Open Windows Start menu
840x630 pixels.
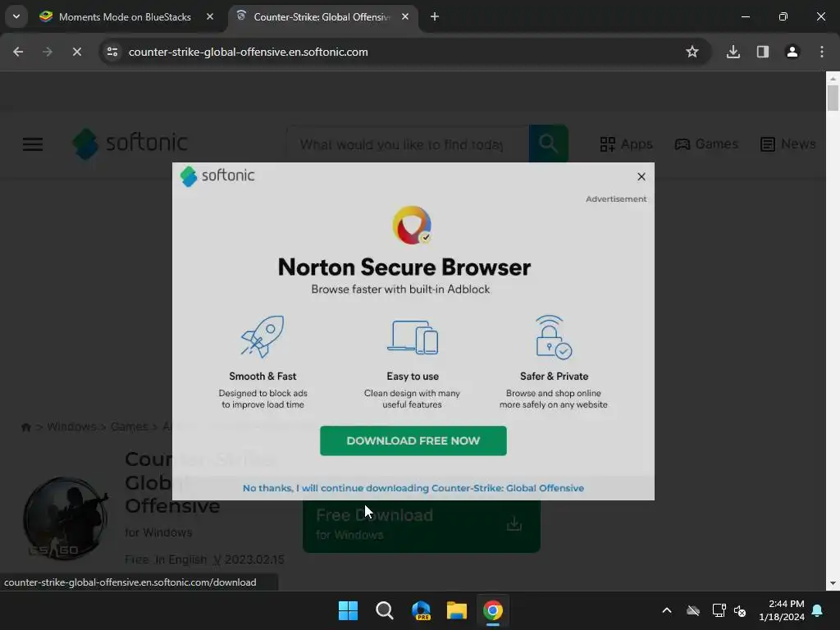[348, 610]
